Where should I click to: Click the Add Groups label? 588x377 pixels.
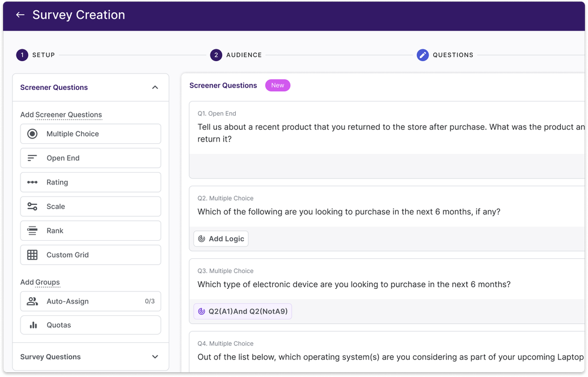point(40,282)
